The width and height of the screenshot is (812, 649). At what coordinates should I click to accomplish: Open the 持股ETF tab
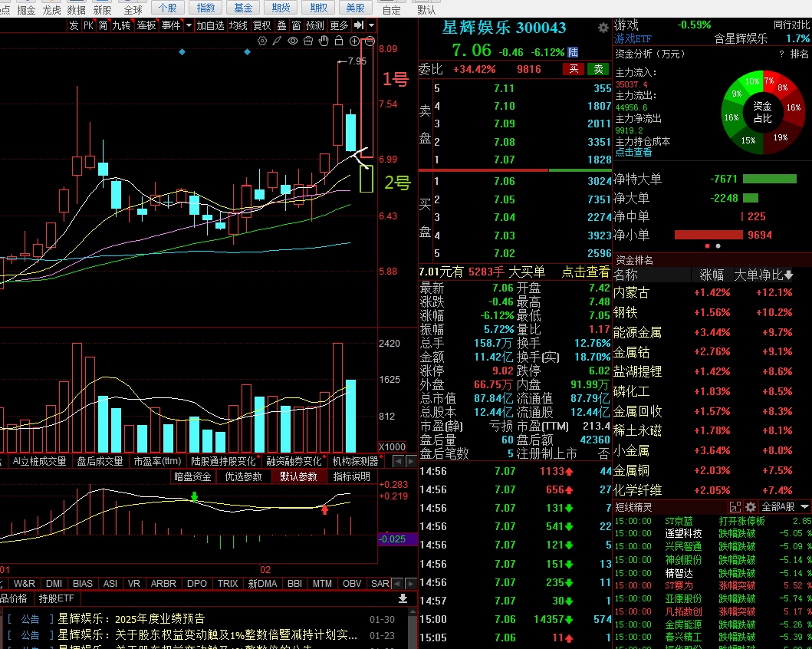[x=57, y=599]
